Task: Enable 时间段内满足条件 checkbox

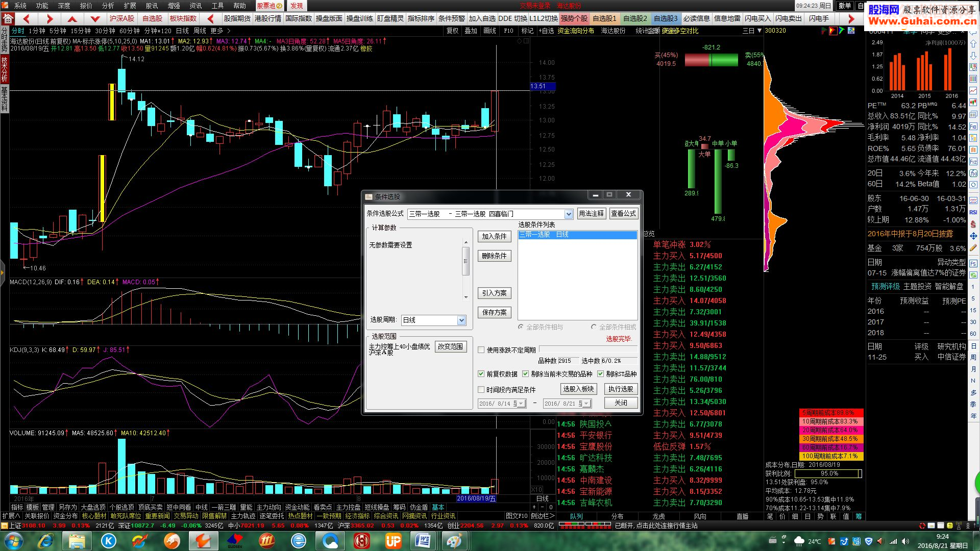Action: pyautogui.click(x=481, y=390)
